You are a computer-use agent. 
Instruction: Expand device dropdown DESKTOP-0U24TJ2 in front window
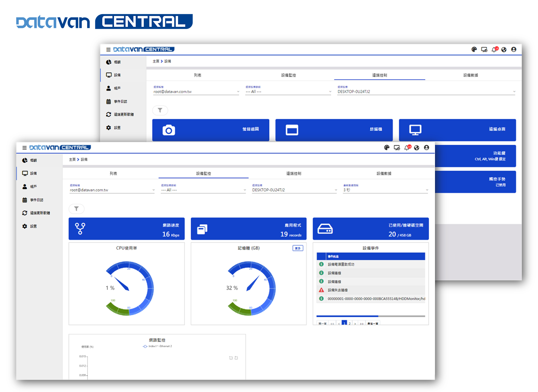coord(295,190)
